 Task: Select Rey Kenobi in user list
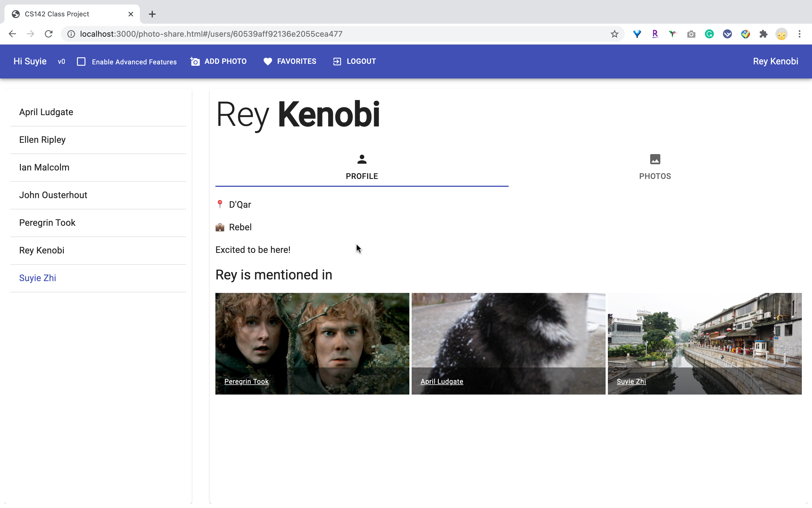98,250
